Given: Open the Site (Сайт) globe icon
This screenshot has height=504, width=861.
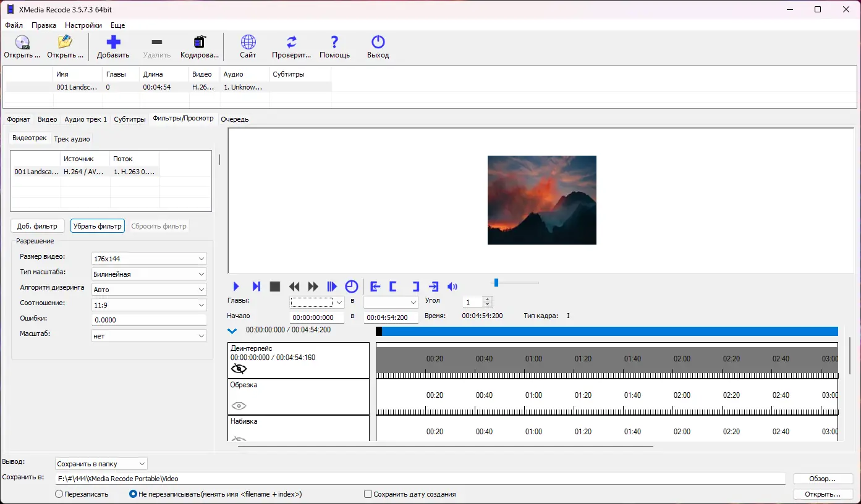Looking at the screenshot, I should (x=248, y=43).
